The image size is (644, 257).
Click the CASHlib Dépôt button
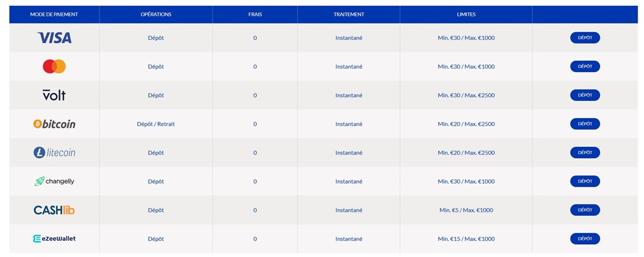click(585, 210)
